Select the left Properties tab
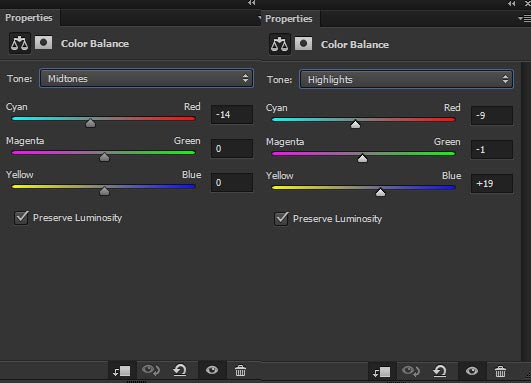The height and width of the screenshot is (383, 531). pyautogui.click(x=29, y=18)
